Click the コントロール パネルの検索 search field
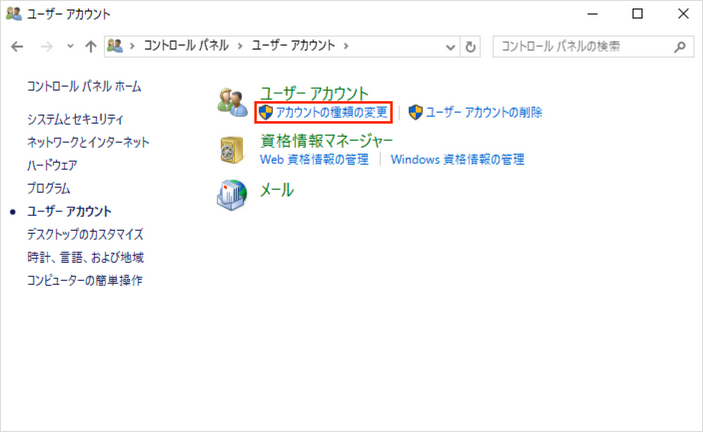Screen dimensions: 703x432 click(x=584, y=46)
